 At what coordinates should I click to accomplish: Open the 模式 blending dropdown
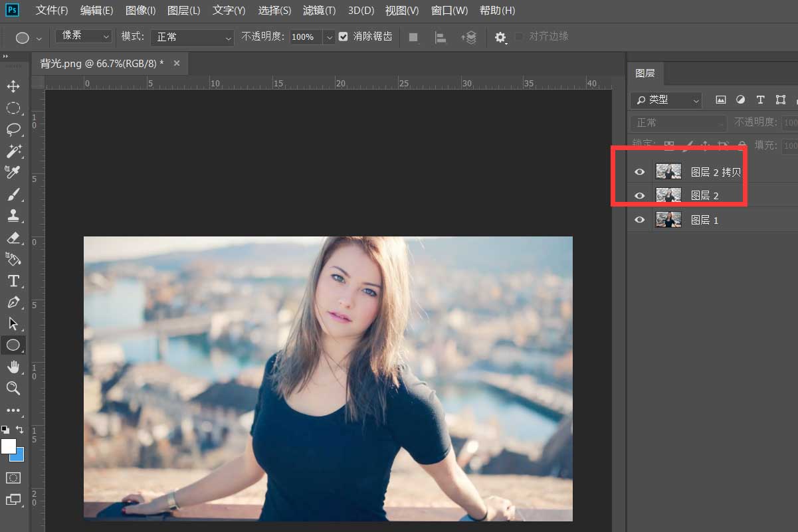(x=192, y=37)
